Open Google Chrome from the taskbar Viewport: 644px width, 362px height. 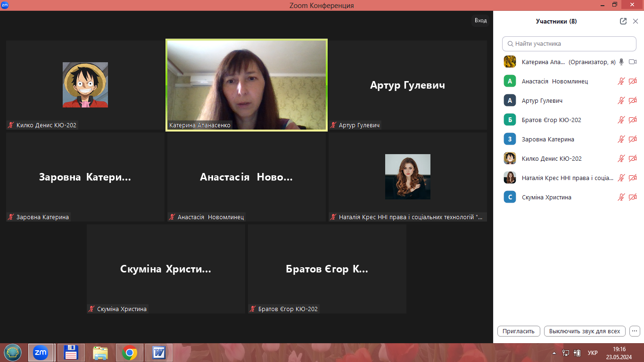point(130,352)
